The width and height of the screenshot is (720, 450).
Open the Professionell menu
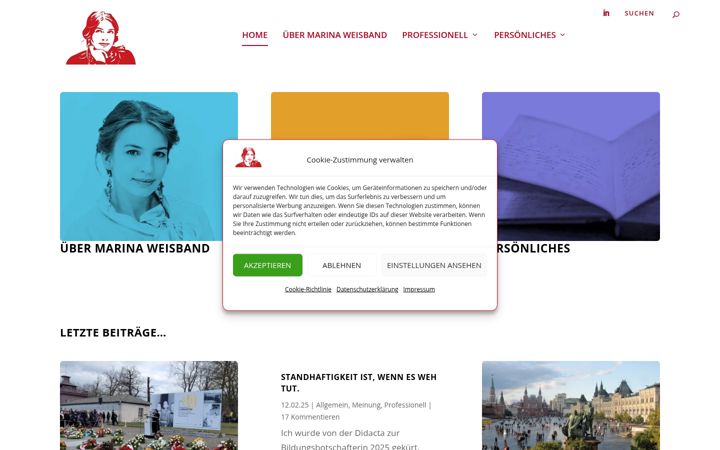(x=435, y=35)
